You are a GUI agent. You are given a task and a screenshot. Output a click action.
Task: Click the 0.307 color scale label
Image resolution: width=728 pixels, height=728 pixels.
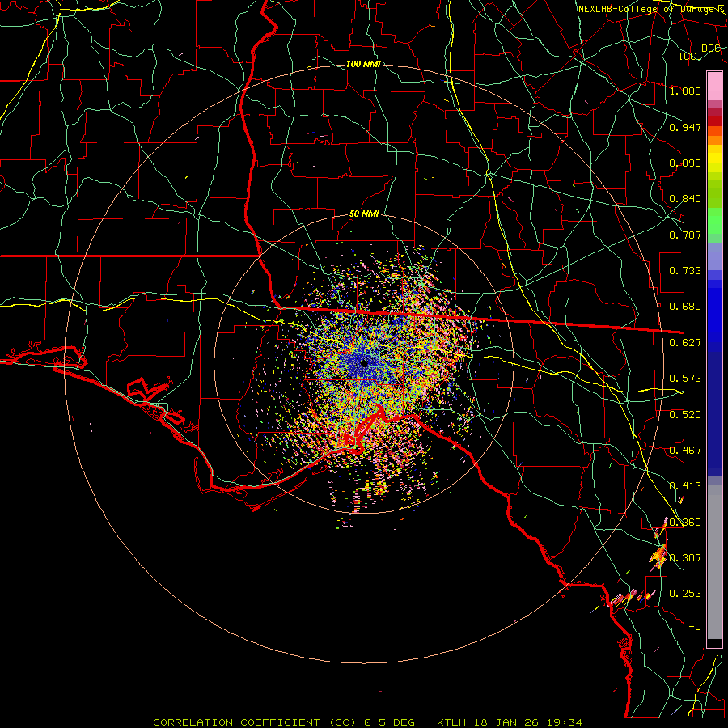point(685,558)
